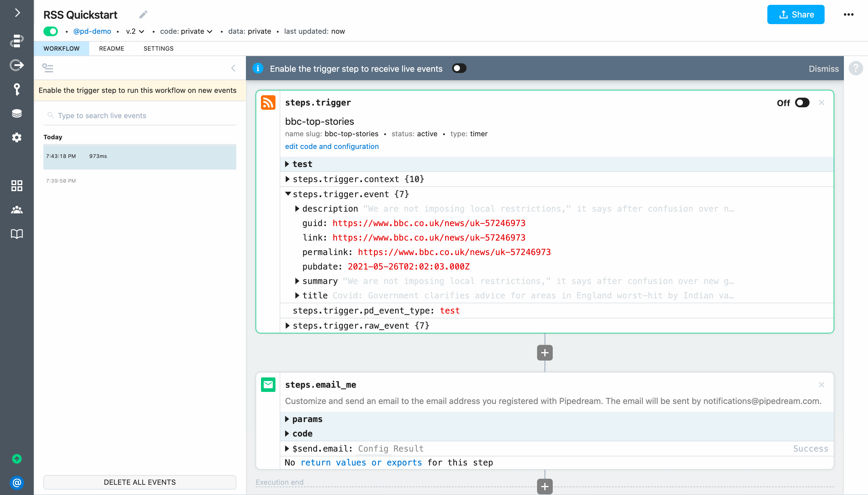Open the database (Data Stores) sidebar icon
Screen dimensions: 868x495
17,114
